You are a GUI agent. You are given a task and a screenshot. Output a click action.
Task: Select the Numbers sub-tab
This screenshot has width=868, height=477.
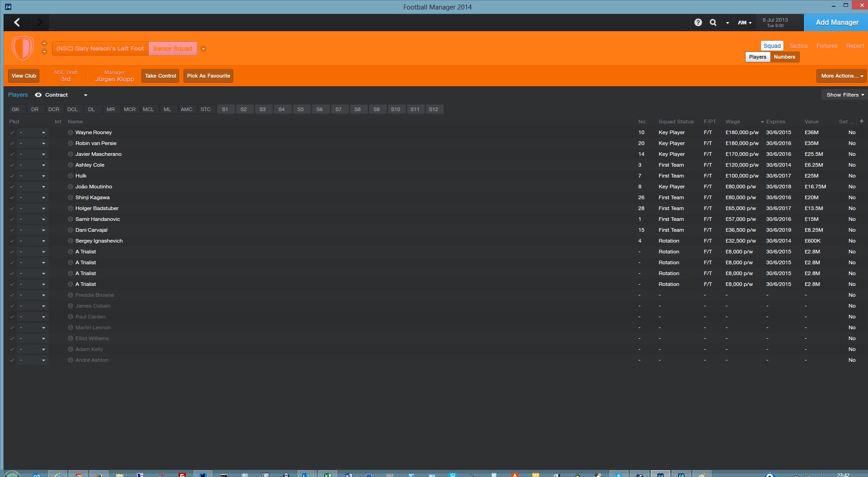[784, 57]
